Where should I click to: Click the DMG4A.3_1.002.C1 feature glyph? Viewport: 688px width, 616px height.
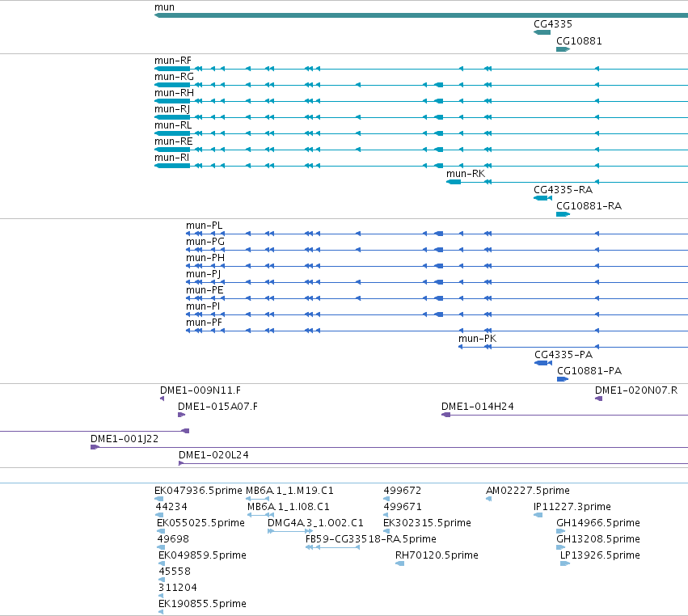[290, 531]
